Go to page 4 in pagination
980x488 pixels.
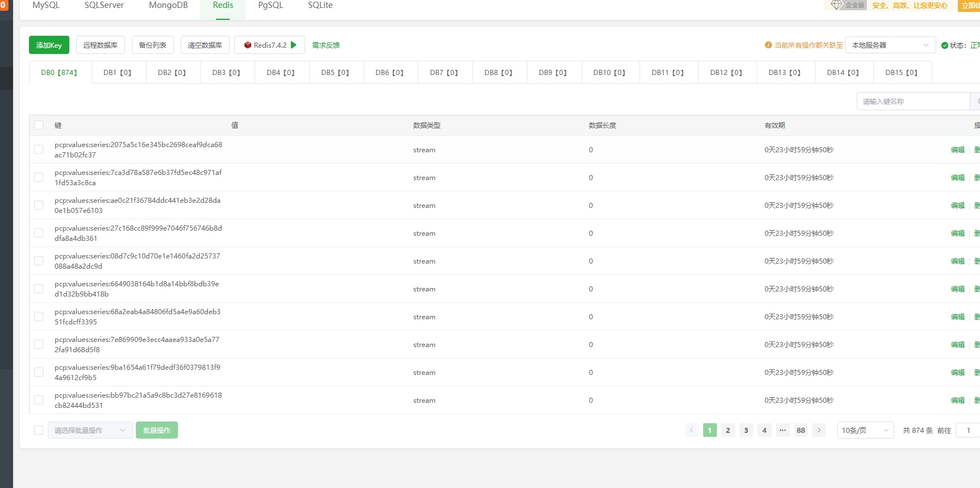coord(765,430)
